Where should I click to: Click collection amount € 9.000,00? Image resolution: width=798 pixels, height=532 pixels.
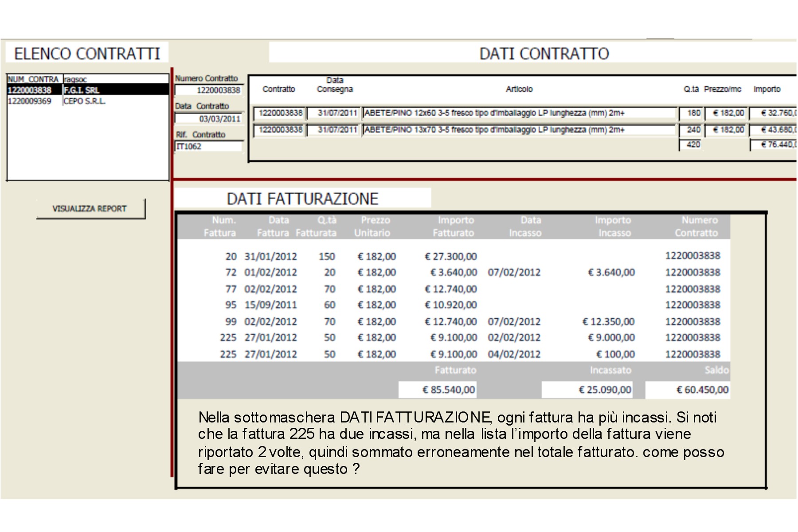point(611,337)
